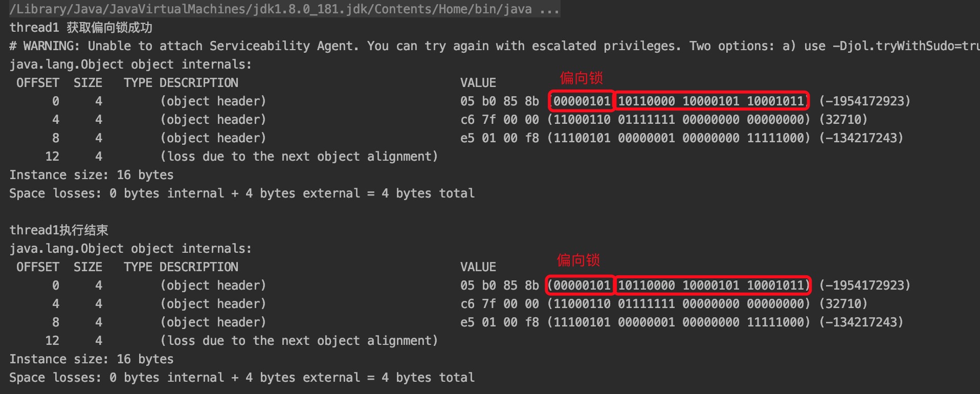The height and width of the screenshot is (394, 980).
Task: Click the second 'e5 01 00 f8' hex value
Action: (500, 322)
